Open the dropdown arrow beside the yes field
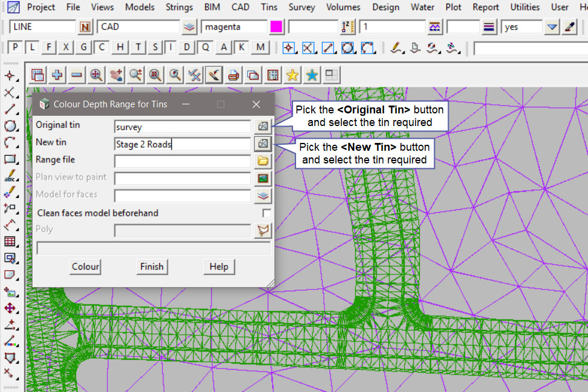 [x=552, y=27]
